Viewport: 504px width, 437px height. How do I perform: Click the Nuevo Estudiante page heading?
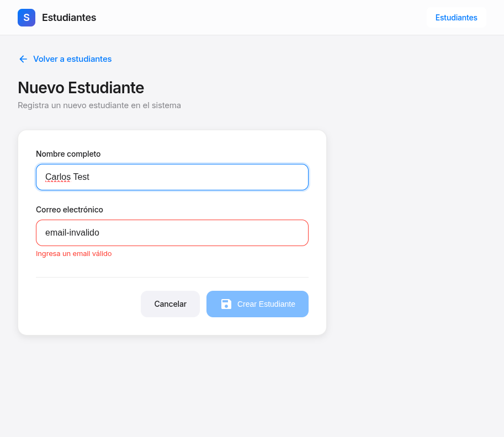81,88
